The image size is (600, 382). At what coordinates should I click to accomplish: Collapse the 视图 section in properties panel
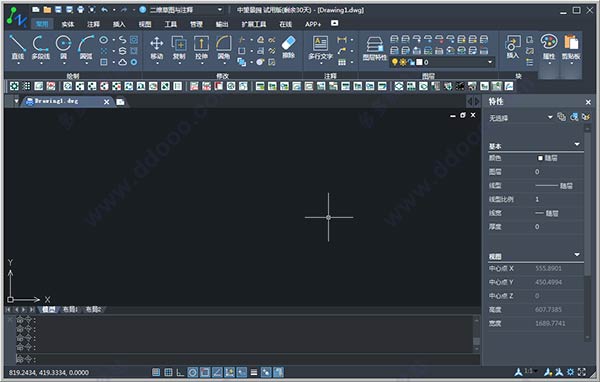pyautogui.click(x=577, y=255)
